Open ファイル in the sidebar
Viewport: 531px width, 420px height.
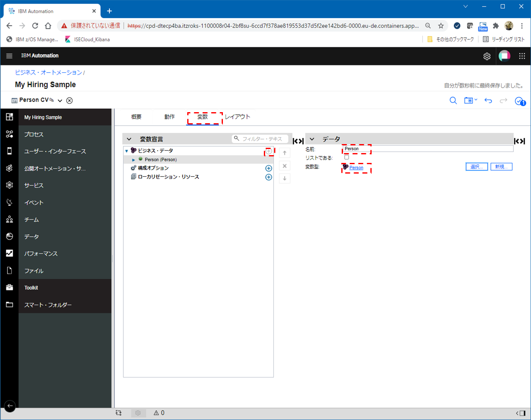(x=34, y=271)
